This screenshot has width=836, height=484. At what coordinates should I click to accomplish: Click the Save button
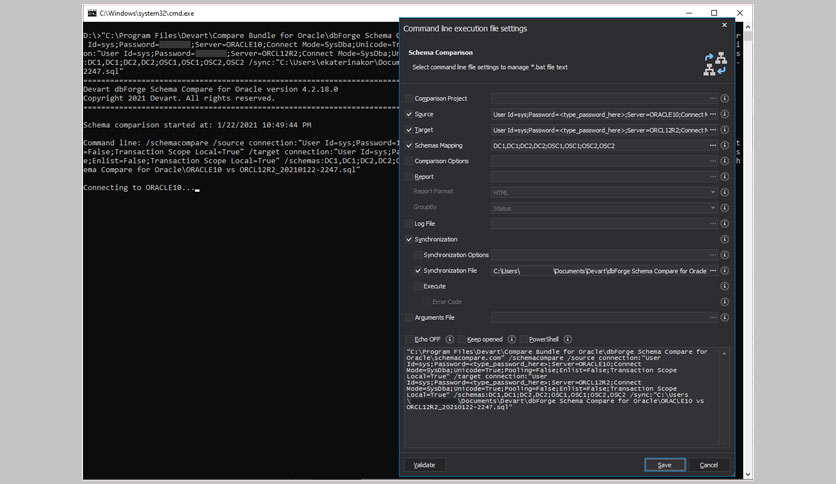coord(664,465)
